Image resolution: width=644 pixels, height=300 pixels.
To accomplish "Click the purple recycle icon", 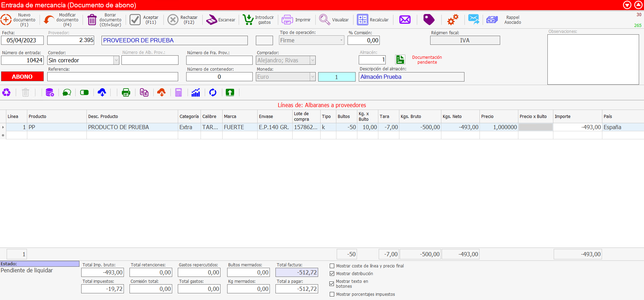I will tap(7, 92).
